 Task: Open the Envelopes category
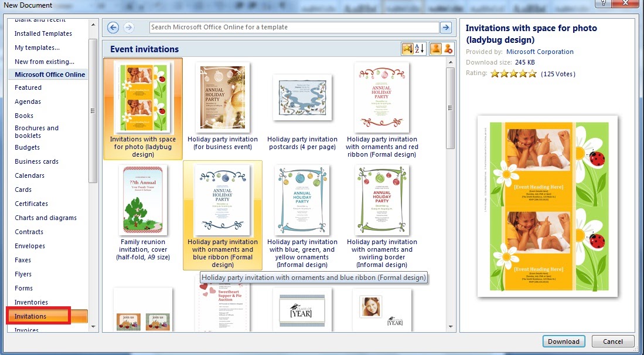(x=30, y=246)
